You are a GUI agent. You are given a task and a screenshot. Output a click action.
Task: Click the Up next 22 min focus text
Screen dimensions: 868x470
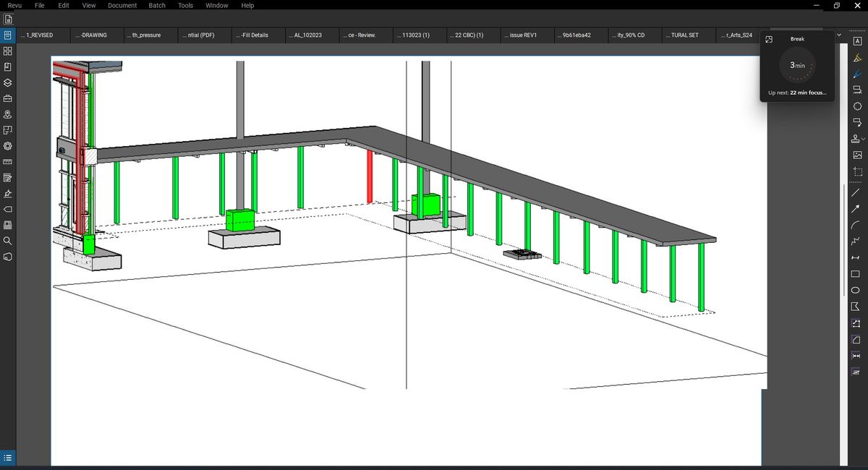(799, 93)
